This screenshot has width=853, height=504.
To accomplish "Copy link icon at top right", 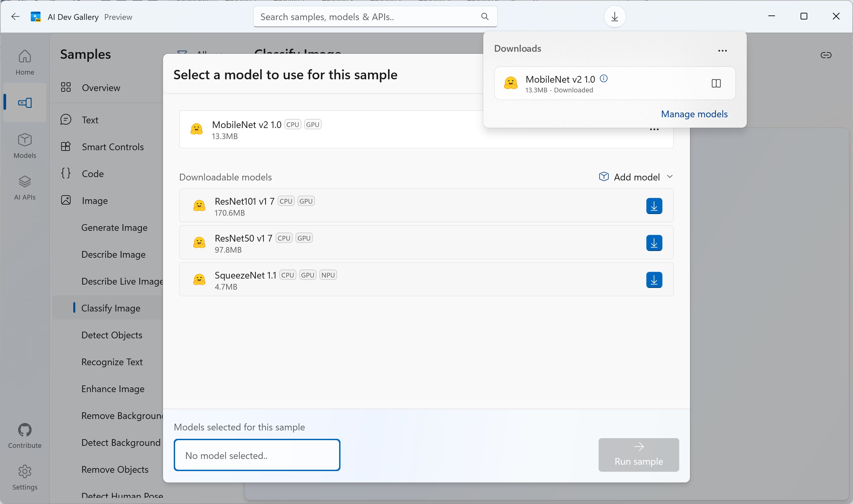I will tap(825, 55).
